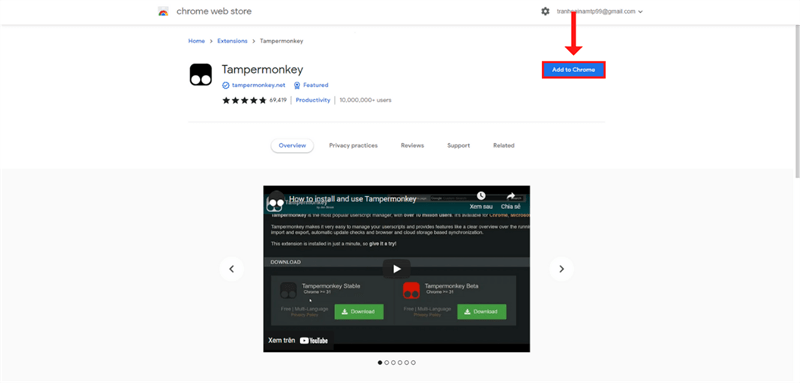Select the sixth carousel dot
Screen dimensions: 800x383
click(x=413, y=363)
